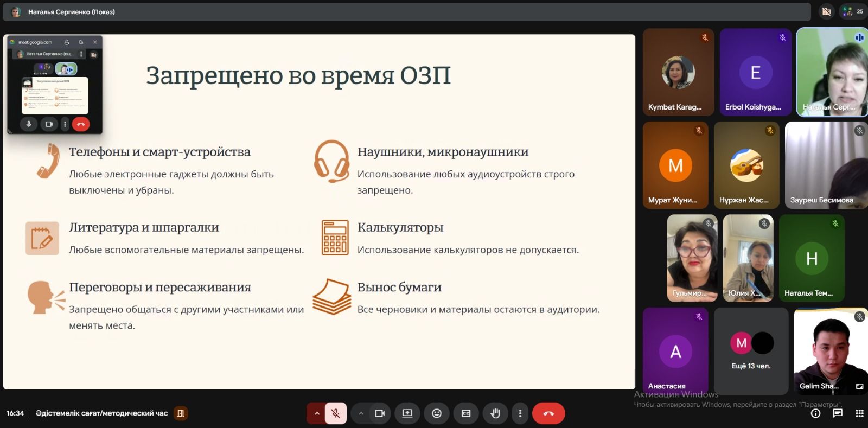
Task: Click the badge icon next to meeting name
Action: pyautogui.click(x=181, y=413)
